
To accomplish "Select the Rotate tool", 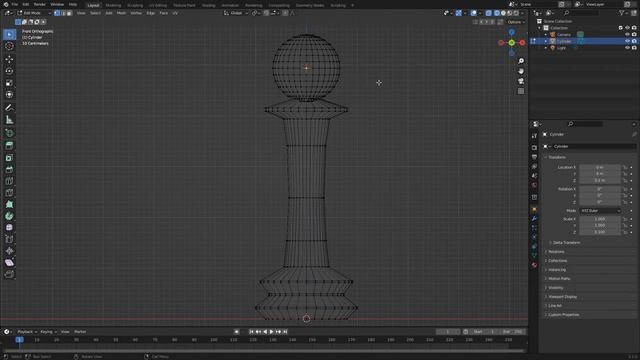I will click(x=9, y=71).
